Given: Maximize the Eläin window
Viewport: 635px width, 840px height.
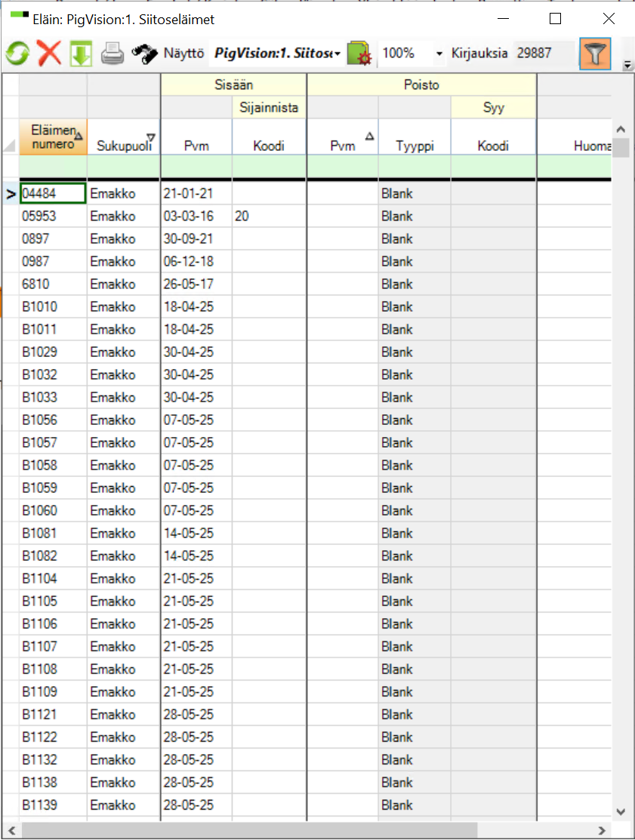Looking at the screenshot, I should click(x=556, y=19).
